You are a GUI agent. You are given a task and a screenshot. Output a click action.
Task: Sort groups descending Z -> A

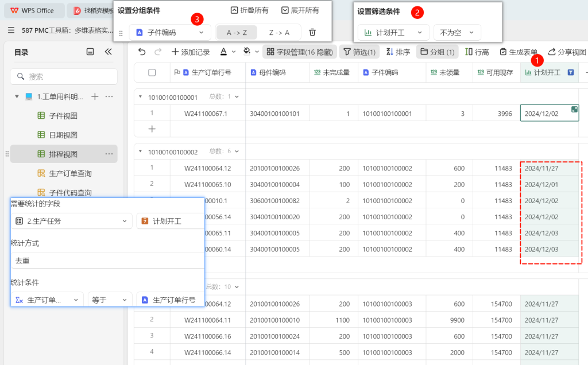[x=279, y=33]
